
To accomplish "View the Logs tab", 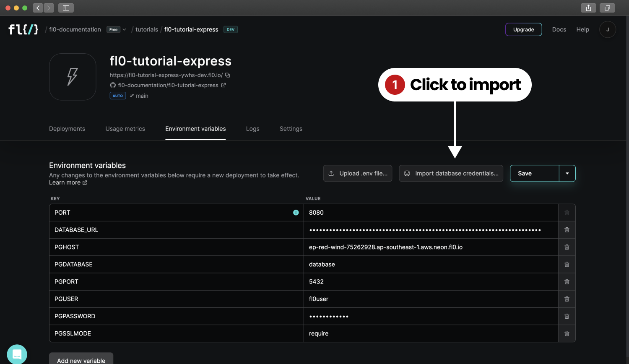I will 252,129.
